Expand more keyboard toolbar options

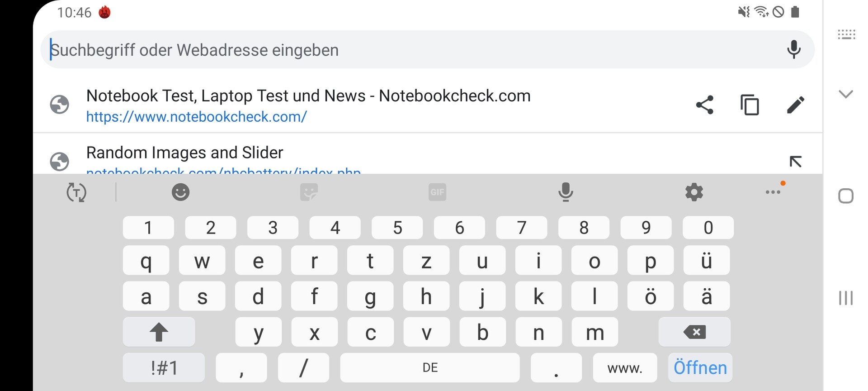coord(773,192)
